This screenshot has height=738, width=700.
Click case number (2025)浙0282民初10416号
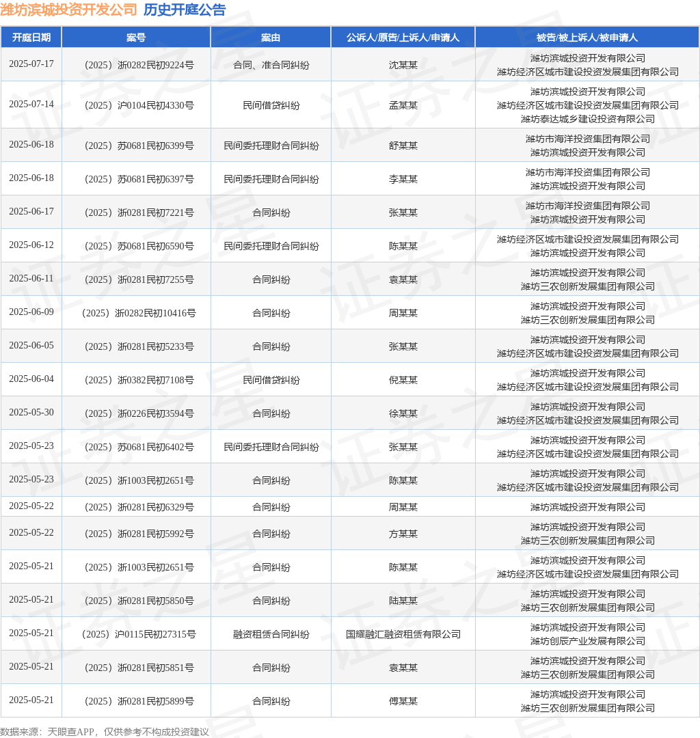coord(139,313)
